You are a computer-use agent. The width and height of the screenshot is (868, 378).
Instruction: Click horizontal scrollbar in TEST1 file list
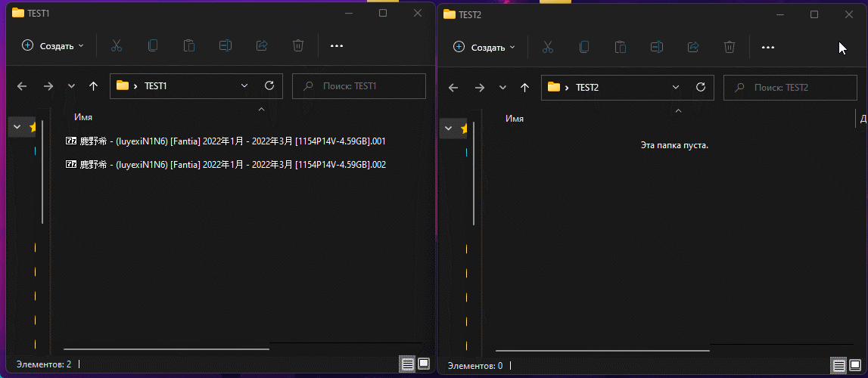pyautogui.click(x=166, y=349)
